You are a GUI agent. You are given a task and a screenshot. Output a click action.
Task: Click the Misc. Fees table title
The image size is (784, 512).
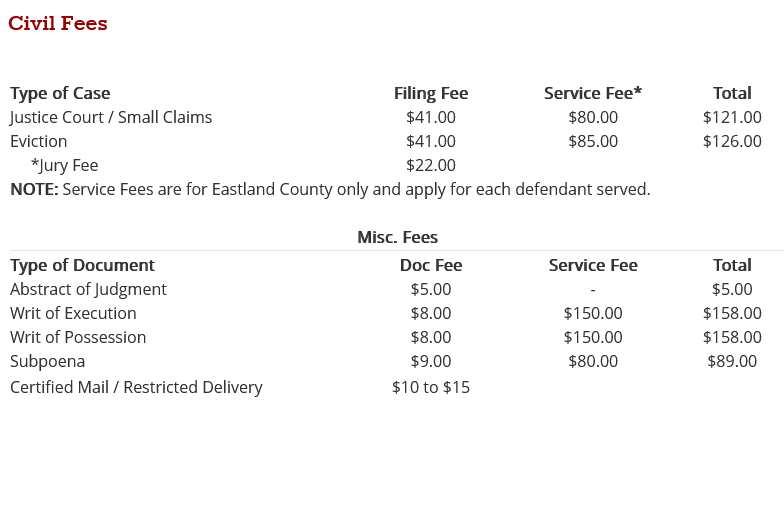click(398, 237)
